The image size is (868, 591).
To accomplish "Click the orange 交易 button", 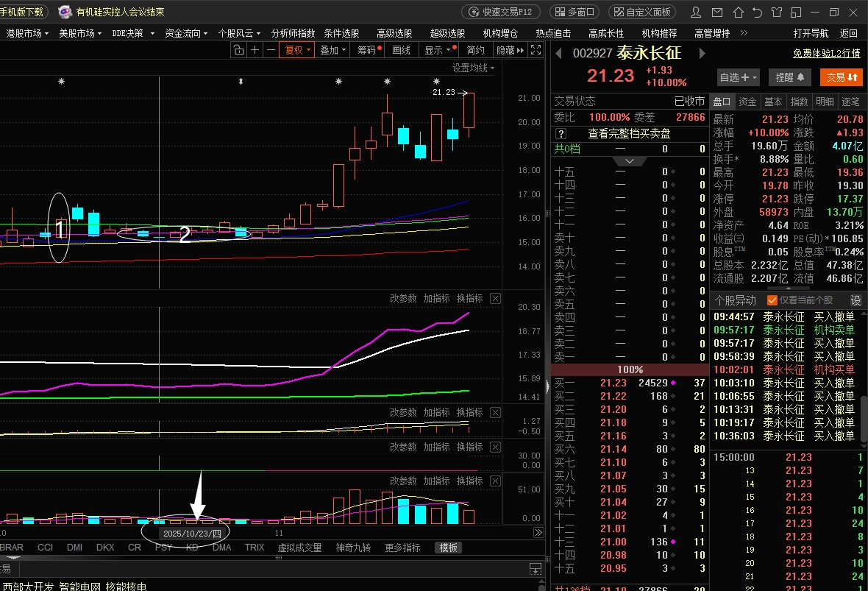I will click(842, 77).
